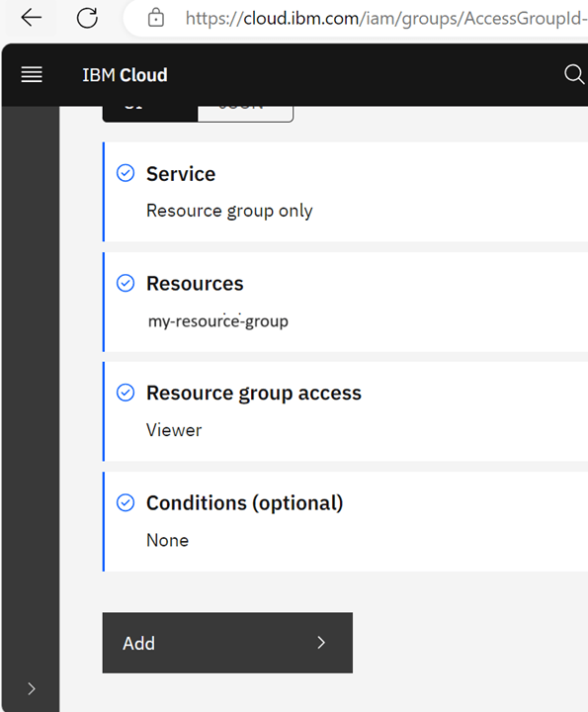
Task: Expand the left side panel chevron
Action: coord(32,689)
